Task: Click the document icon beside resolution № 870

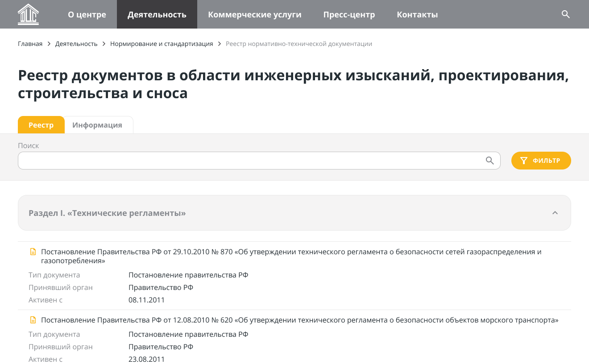Action: (x=33, y=252)
